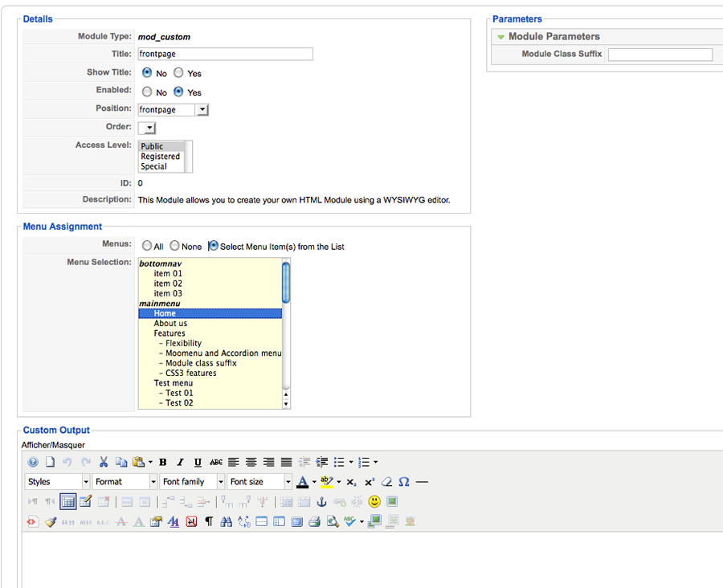The width and height of the screenshot is (723, 588).
Task: Open the bulleted list style arrow
Action: pos(351,462)
